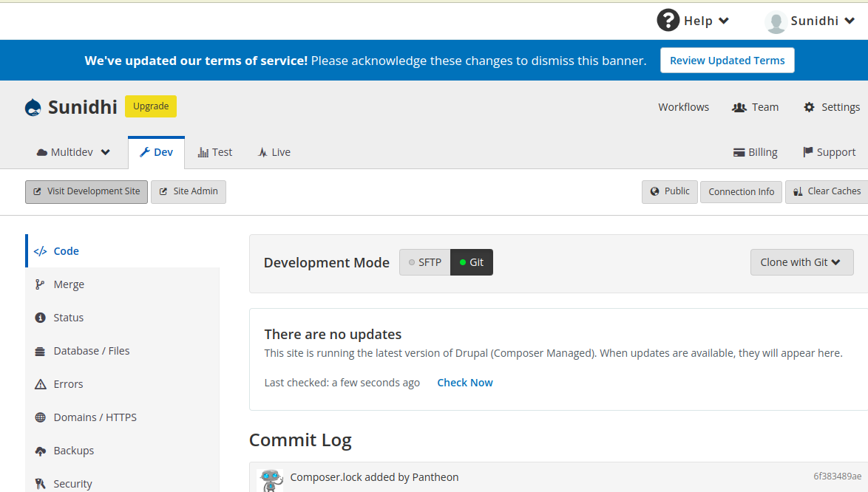868x492 pixels.
Task: Click the Settings gear icon
Action: click(x=810, y=107)
